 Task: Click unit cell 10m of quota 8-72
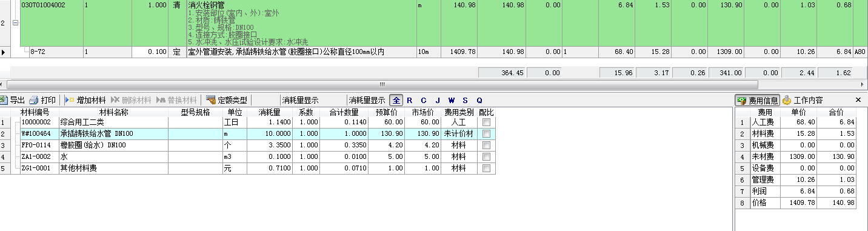429,53
